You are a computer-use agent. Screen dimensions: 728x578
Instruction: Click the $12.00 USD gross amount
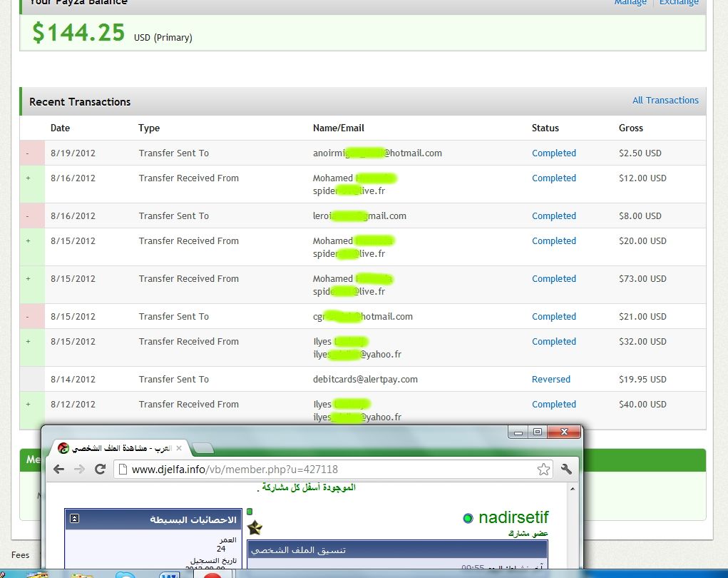pyautogui.click(x=642, y=178)
